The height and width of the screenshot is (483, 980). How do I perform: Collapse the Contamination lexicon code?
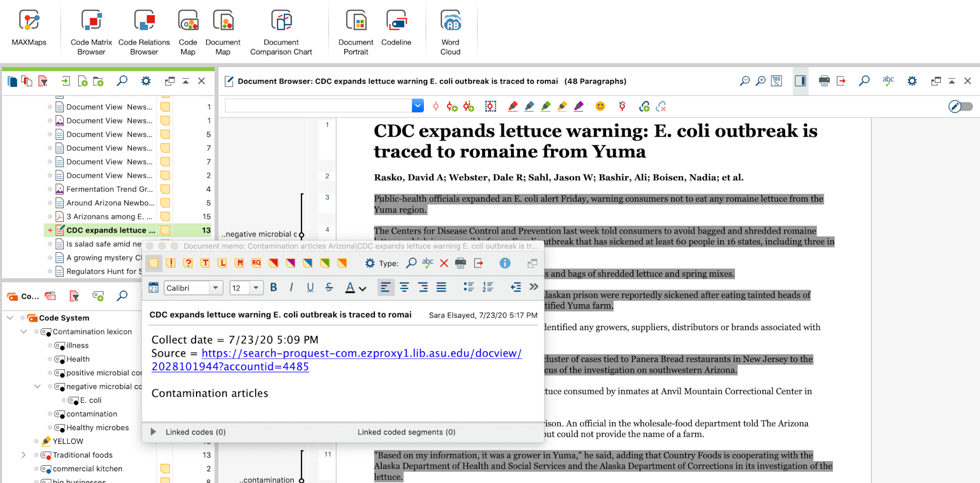point(24,332)
